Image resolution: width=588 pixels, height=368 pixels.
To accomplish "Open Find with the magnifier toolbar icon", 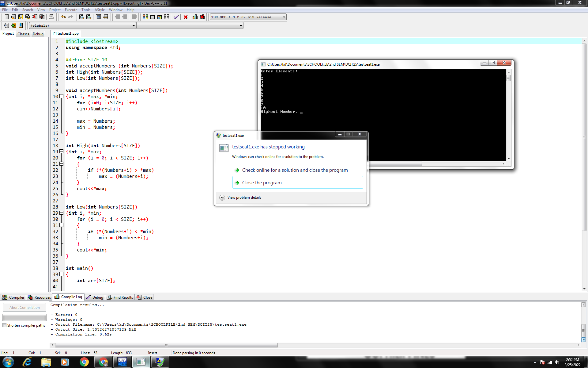I will (82, 17).
